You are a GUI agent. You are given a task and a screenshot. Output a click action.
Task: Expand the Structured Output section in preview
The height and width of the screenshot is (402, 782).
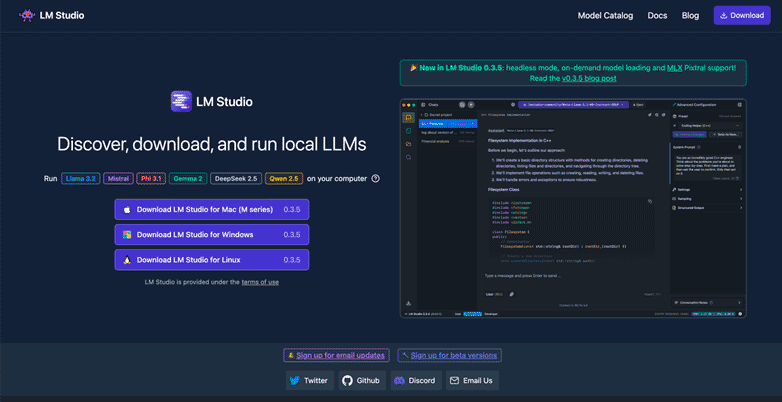pos(707,207)
